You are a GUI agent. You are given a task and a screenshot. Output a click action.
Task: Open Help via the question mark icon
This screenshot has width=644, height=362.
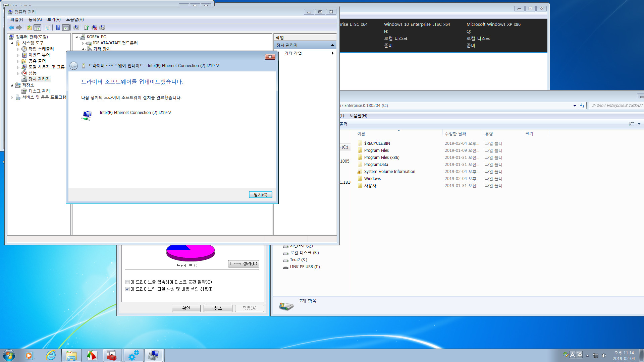coord(58,27)
